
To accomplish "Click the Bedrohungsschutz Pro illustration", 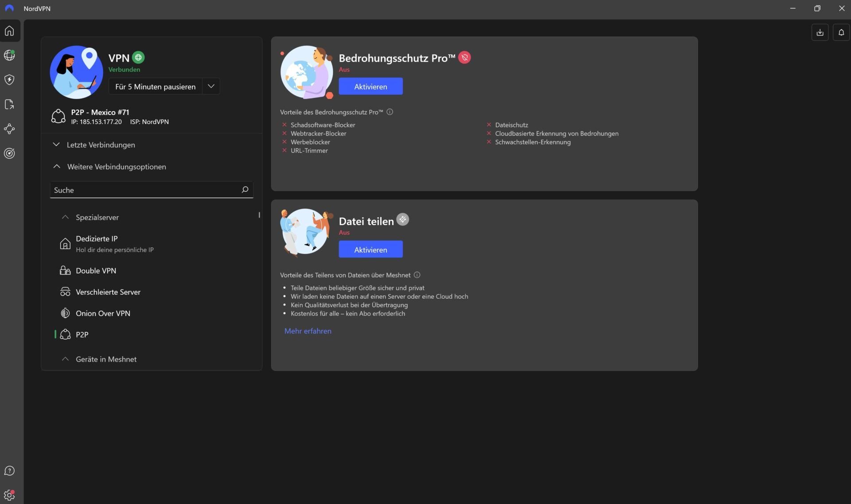I will (307, 72).
